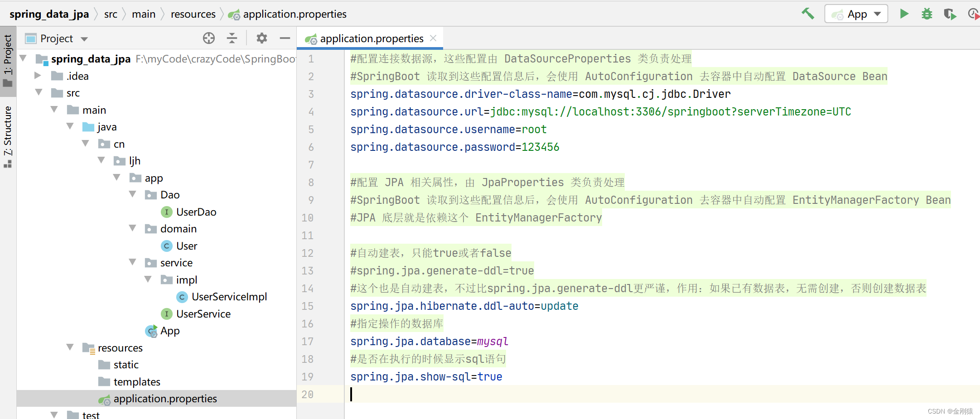Click spring.jpa.hibernate.ddl-auto=update line
Screen dimensions: 980x419
pos(464,306)
